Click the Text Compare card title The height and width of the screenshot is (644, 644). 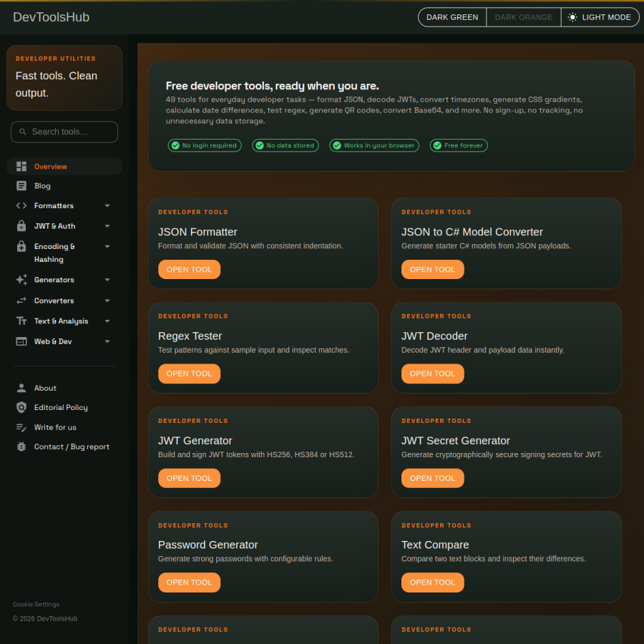pos(435,545)
